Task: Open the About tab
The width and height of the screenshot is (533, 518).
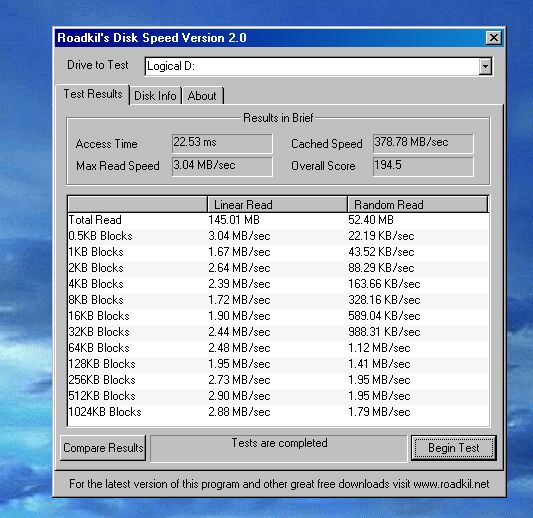Action: click(202, 96)
